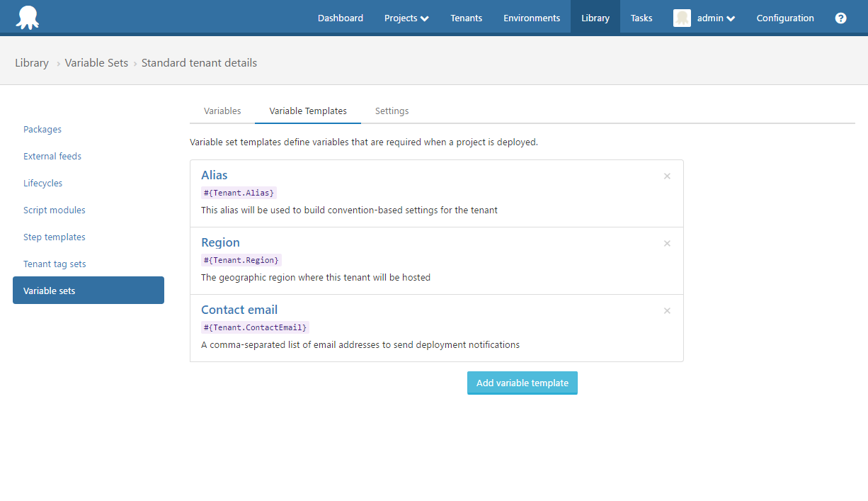868x501 pixels.
Task: Open Packages in the sidebar
Action: [42, 129]
